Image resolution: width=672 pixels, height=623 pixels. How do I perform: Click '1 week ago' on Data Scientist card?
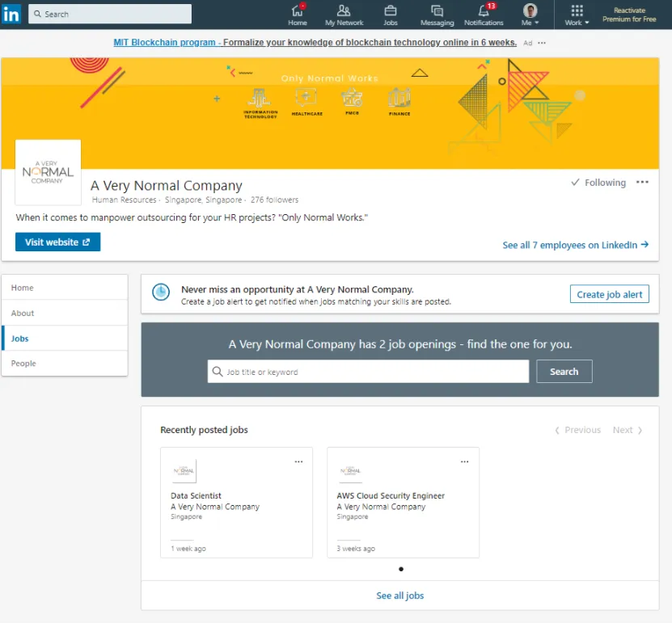(x=188, y=549)
